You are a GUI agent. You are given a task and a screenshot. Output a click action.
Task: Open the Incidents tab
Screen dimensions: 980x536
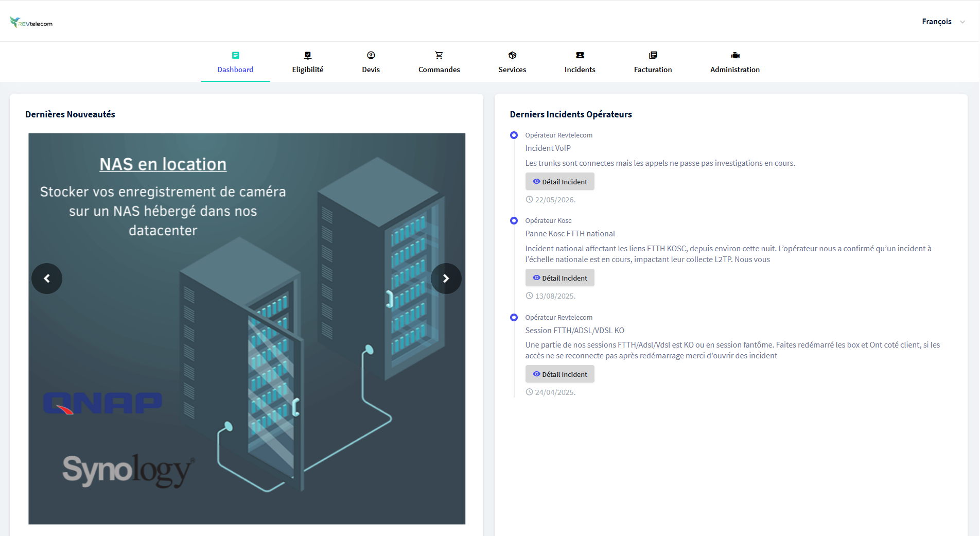580,62
